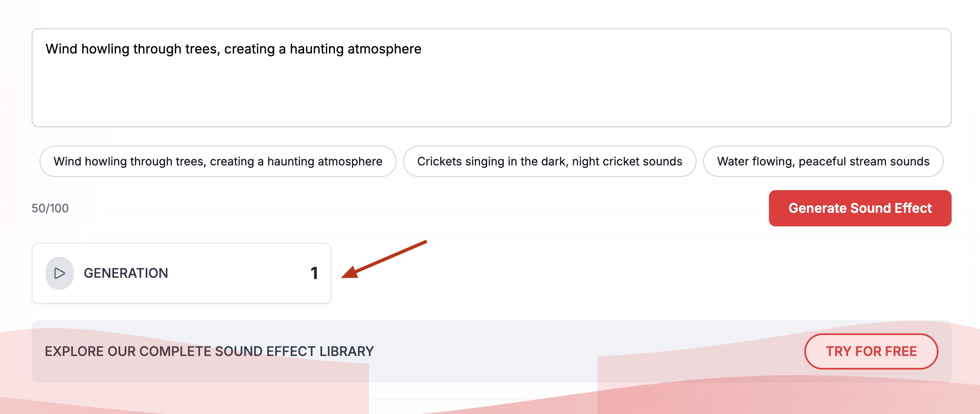
Task: Open the TRY FOR FREE link
Action: pyautogui.click(x=871, y=351)
